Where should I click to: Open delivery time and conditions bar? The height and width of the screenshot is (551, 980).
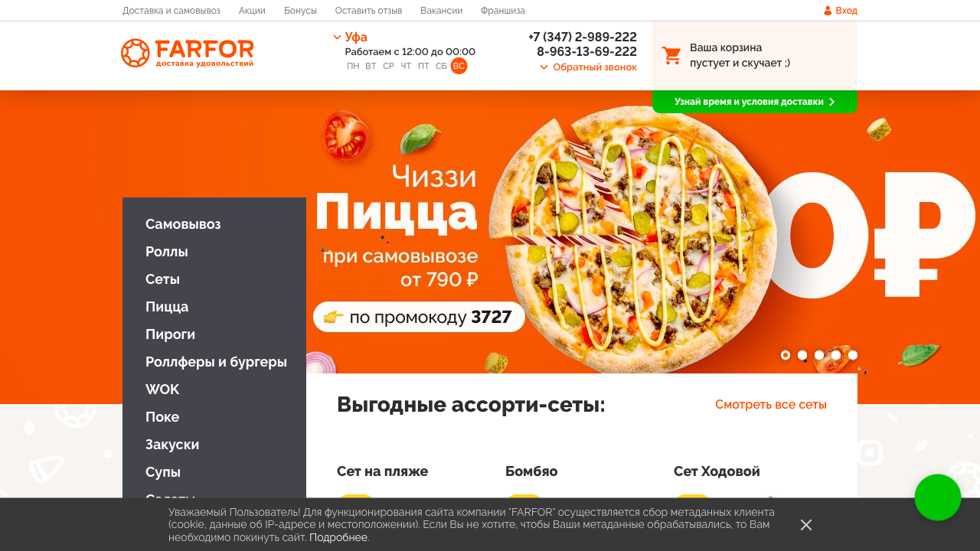(x=754, y=102)
